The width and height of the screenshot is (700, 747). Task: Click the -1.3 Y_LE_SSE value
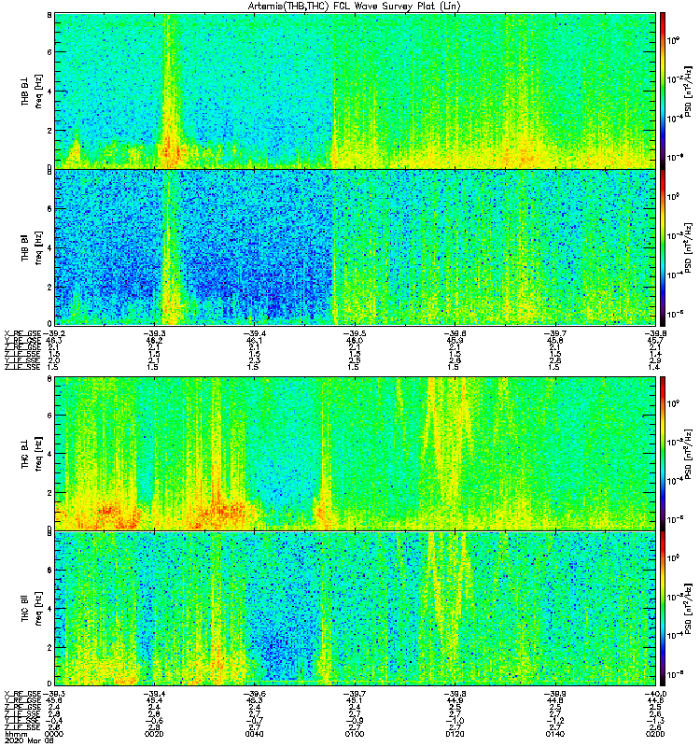[x=655, y=721]
